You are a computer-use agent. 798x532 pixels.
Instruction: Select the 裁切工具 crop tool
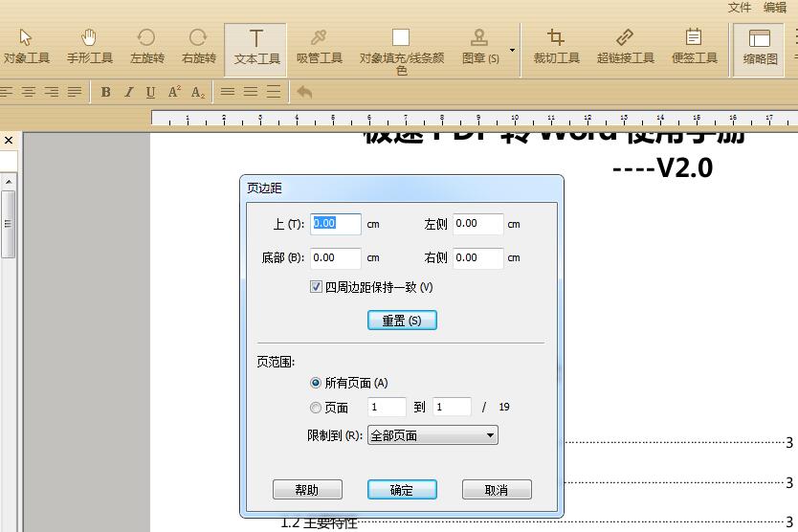(556, 47)
